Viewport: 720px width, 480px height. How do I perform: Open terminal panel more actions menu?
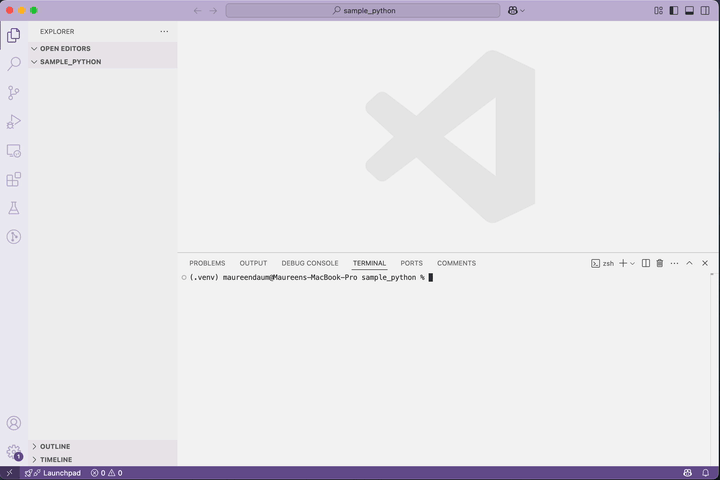(674, 263)
